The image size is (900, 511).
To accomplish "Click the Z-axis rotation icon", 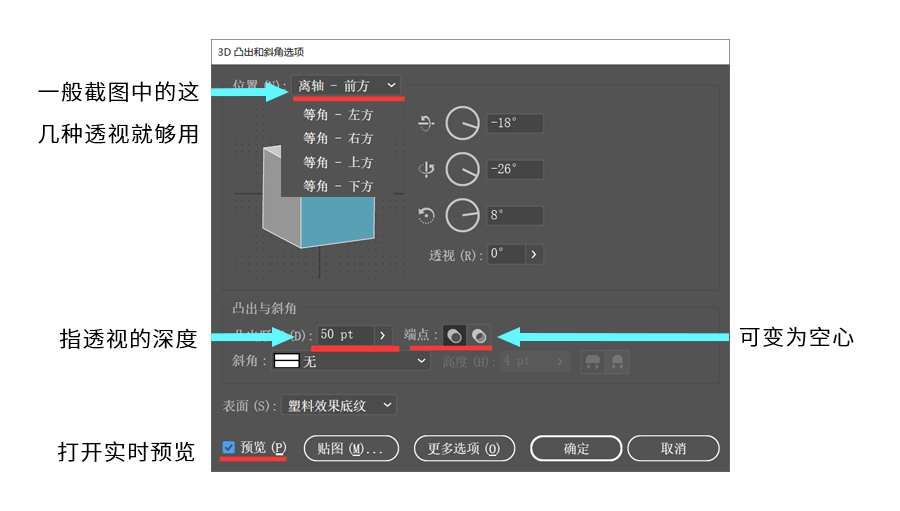I will click(426, 216).
